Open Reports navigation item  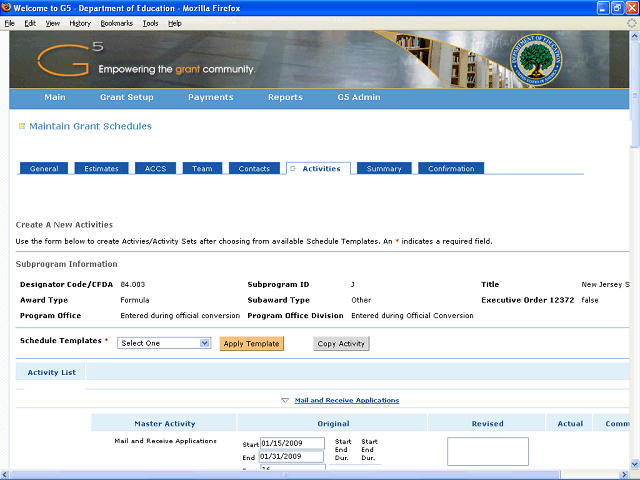pos(285,97)
